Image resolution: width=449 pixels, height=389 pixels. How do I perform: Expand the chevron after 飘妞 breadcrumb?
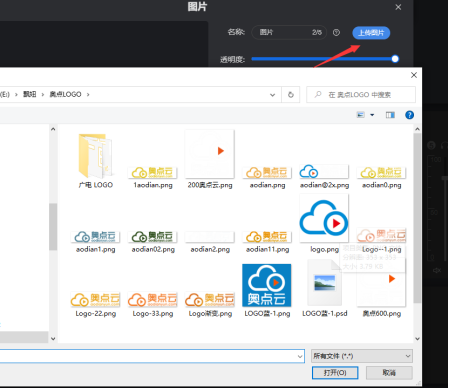(x=43, y=95)
